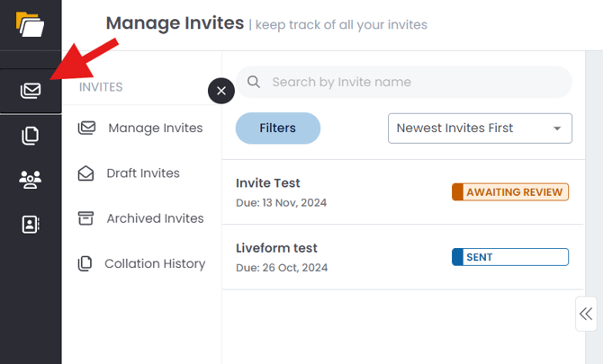603x364 pixels.
Task: Collapse panel with double chevron arrow
Action: [x=587, y=314]
